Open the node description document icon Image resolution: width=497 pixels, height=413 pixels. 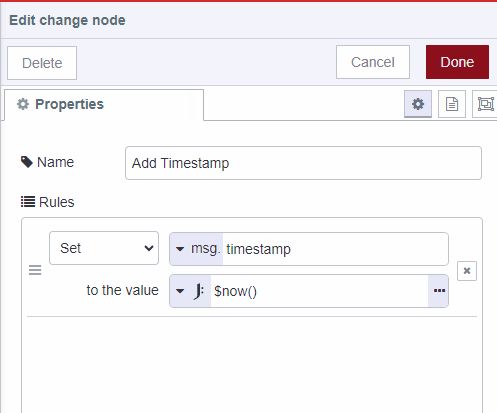pyautogui.click(x=452, y=104)
